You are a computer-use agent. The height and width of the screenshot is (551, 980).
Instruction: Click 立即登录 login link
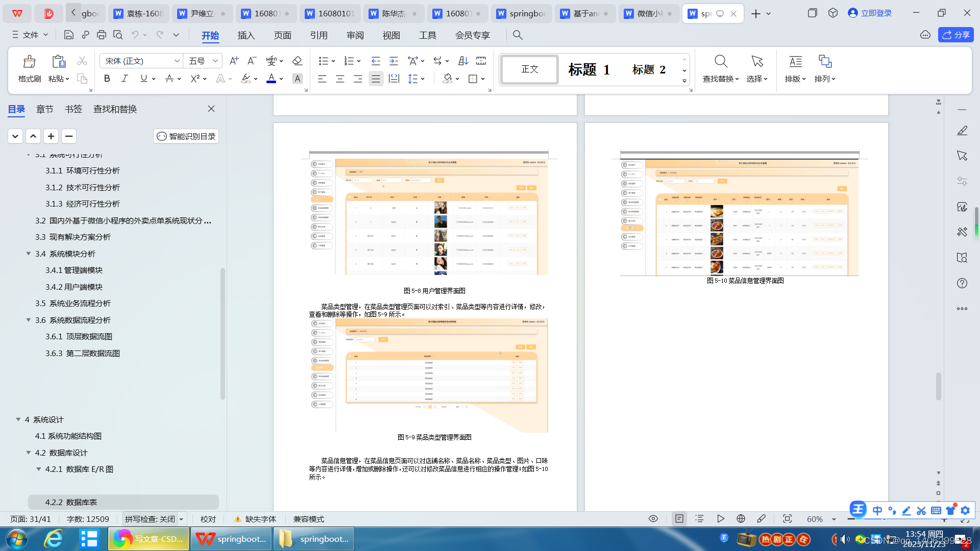point(870,13)
